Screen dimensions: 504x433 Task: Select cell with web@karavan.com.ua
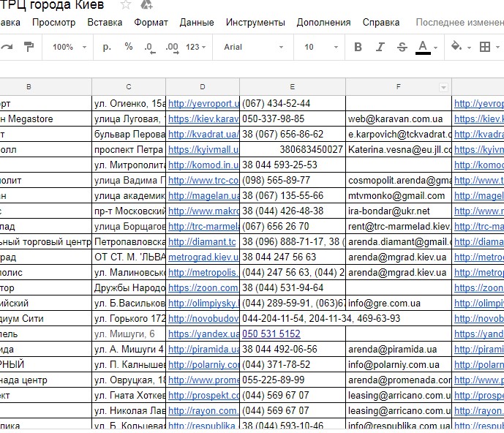pyautogui.click(x=399, y=119)
